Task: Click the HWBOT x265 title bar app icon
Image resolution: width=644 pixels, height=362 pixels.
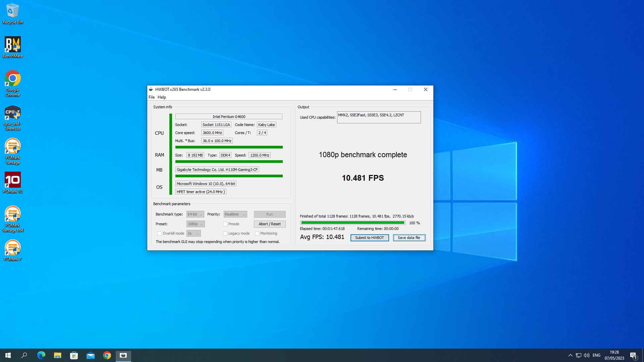Action: coord(151,89)
